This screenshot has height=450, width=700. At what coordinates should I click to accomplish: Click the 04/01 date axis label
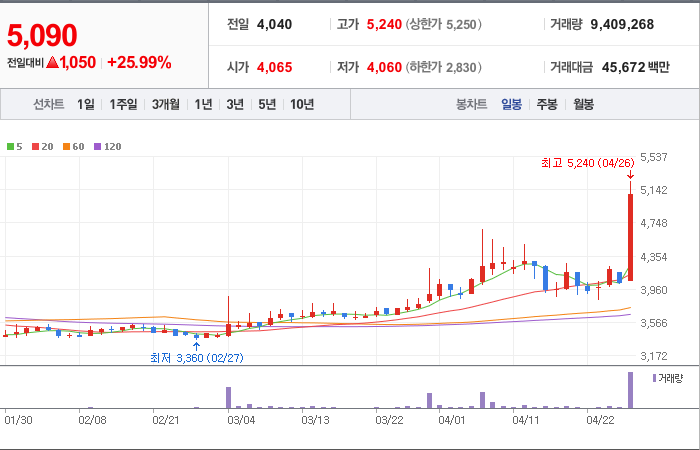tap(453, 420)
